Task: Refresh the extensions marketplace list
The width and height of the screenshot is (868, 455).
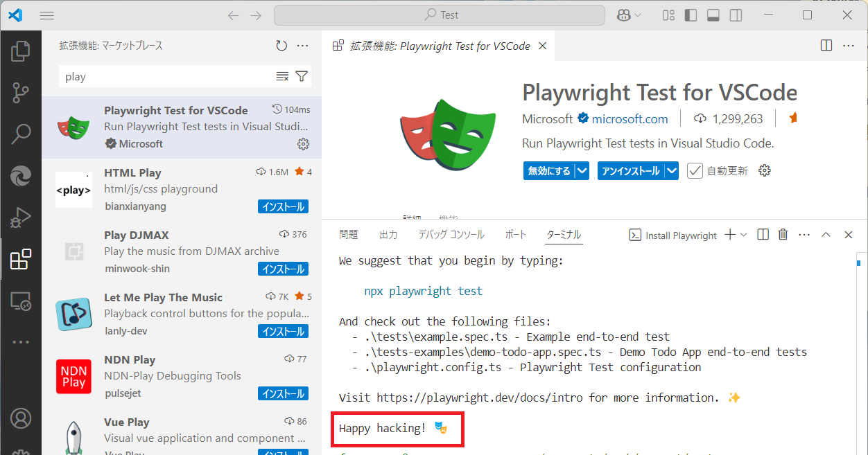Action: (281, 45)
